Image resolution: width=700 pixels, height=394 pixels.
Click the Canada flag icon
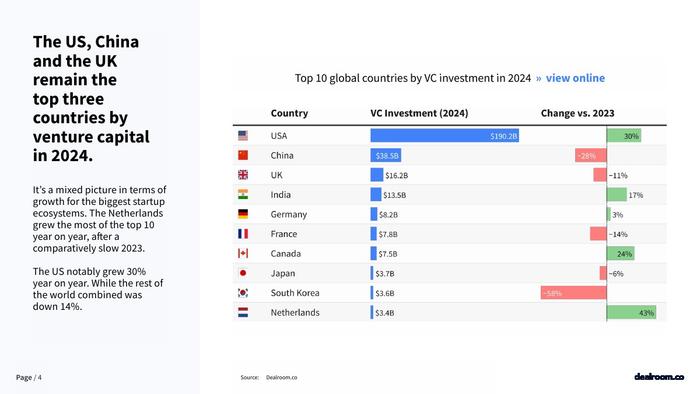pyautogui.click(x=243, y=253)
